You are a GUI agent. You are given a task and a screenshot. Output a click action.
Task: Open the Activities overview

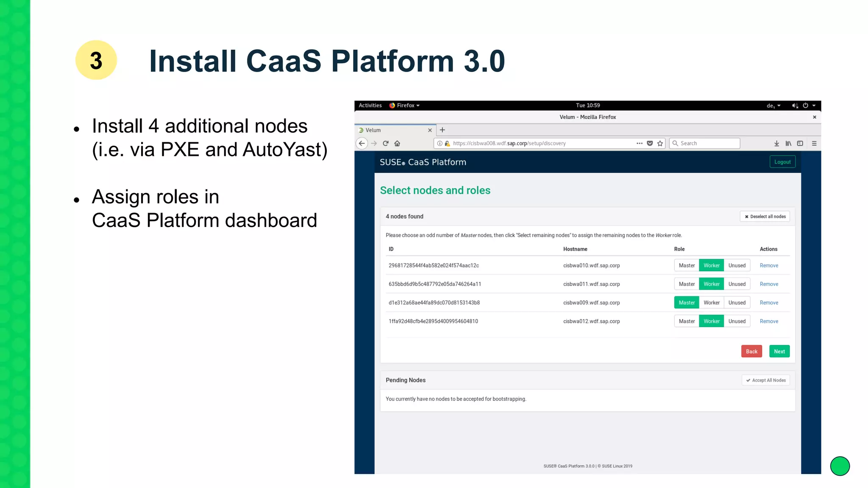tap(370, 105)
